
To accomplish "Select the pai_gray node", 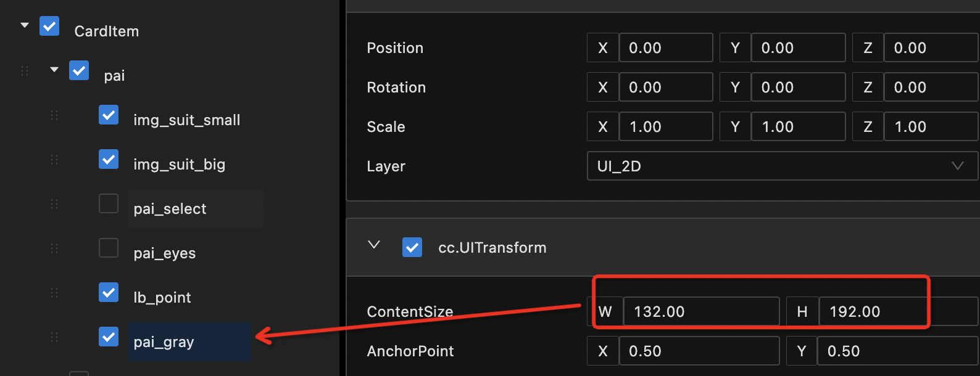I will [x=164, y=342].
